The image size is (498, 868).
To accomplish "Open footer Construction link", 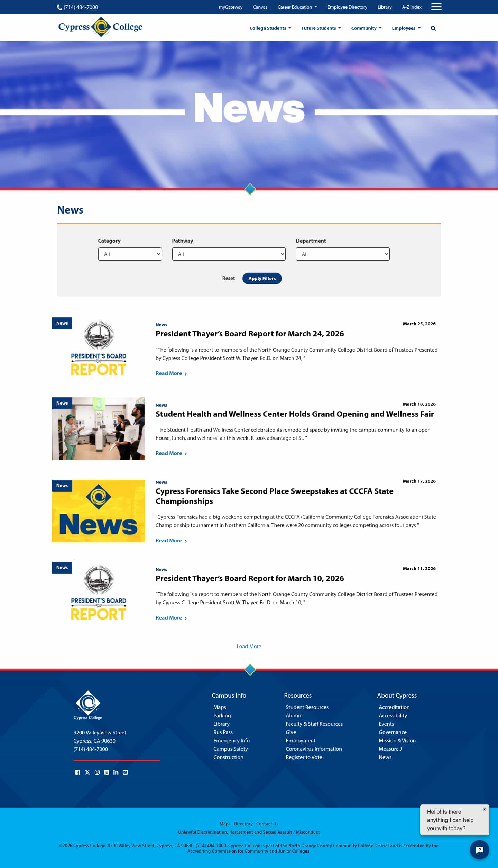I will (x=228, y=757).
